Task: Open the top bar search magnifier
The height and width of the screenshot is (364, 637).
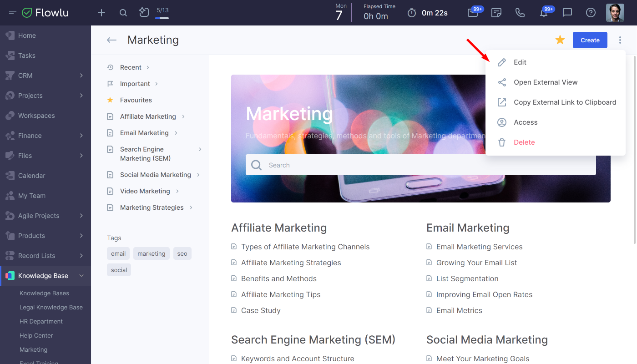Action: tap(123, 13)
